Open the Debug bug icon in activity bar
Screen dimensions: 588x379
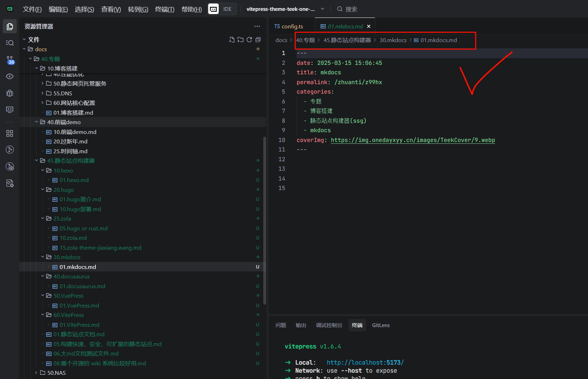coord(10,93)
